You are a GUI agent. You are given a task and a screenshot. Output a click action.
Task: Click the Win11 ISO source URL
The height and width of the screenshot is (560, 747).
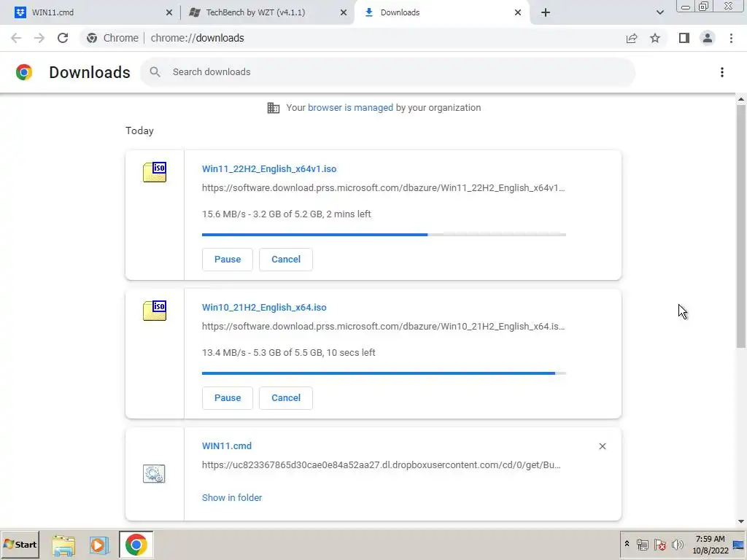384,187
